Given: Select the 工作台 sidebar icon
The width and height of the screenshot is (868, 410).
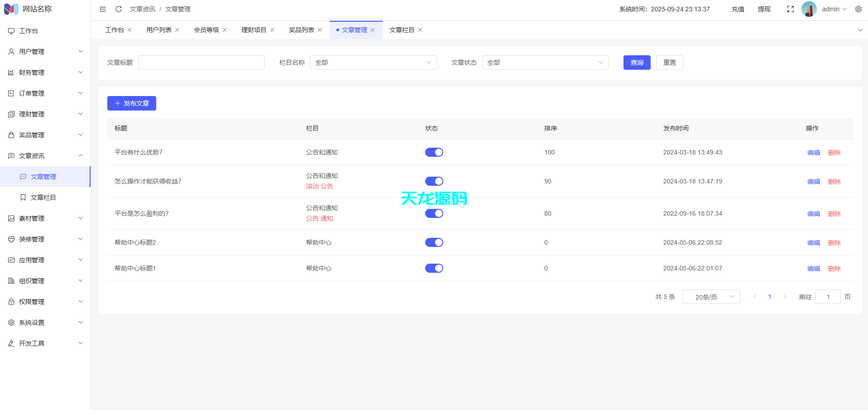Looking at the screenshot, I should [11, 30].
